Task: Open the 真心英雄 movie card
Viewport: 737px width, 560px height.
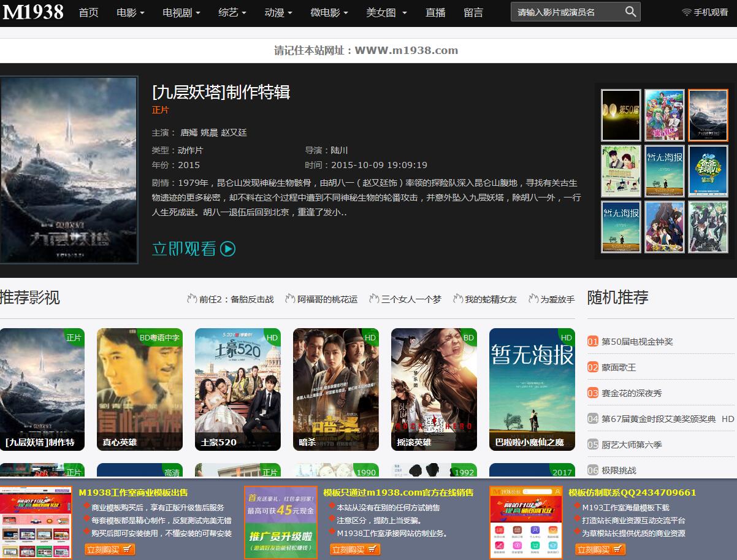Action: pyautogui.click(x=140, y=389)
